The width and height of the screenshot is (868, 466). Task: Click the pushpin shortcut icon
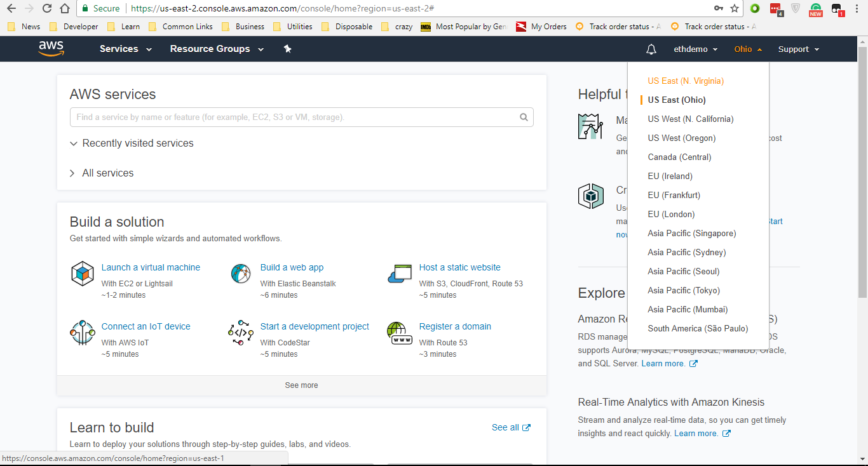pos(287,49)
